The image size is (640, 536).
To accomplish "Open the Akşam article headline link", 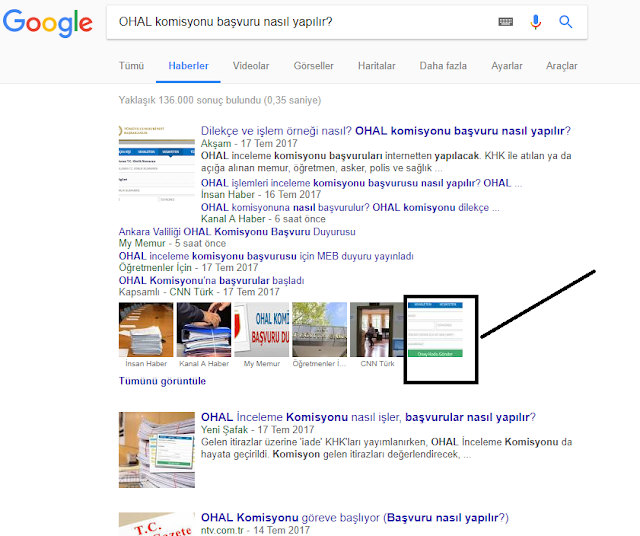I will coord(386,131).
